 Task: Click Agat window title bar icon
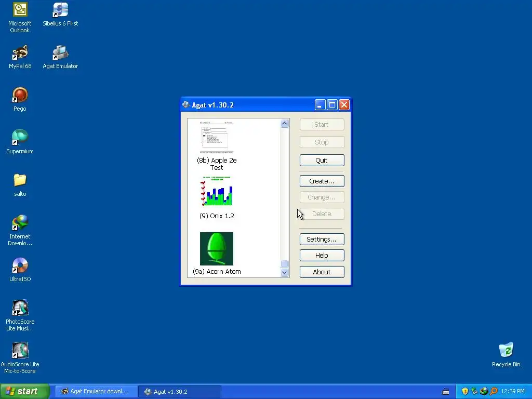pos(185,105)
